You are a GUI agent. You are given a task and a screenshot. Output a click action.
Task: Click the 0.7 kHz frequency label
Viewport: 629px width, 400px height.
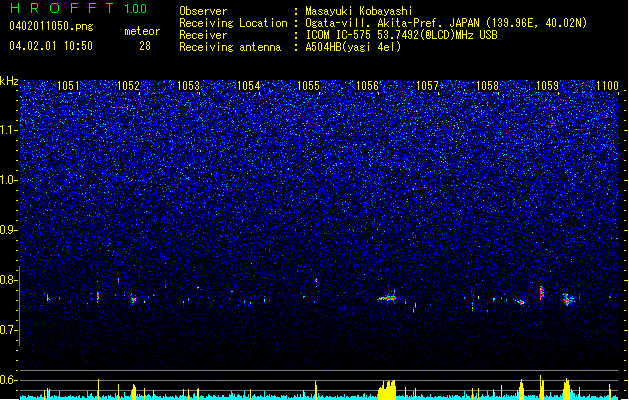coord(9,330)
